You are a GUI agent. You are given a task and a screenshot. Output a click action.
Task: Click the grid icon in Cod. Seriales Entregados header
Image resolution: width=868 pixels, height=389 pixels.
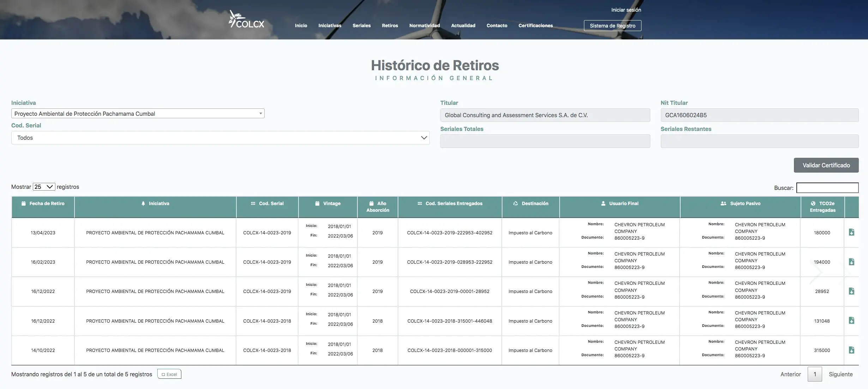point(420,203)
